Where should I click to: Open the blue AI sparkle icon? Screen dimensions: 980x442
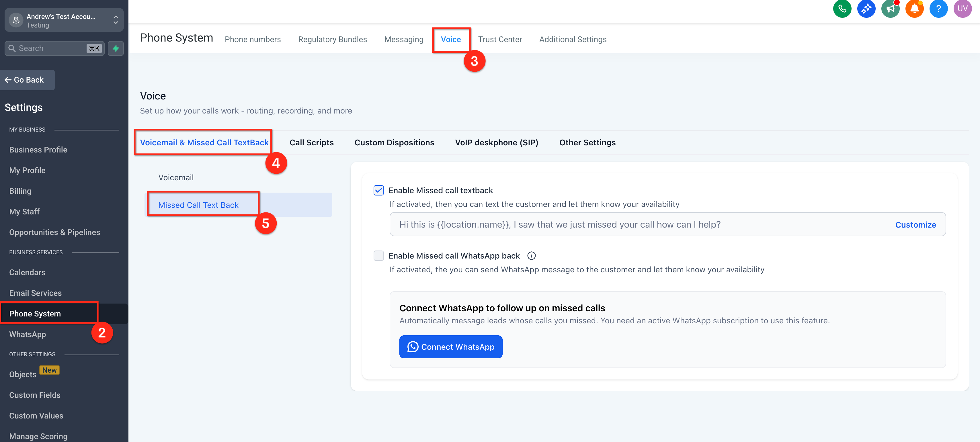click(x=866, y=9)
